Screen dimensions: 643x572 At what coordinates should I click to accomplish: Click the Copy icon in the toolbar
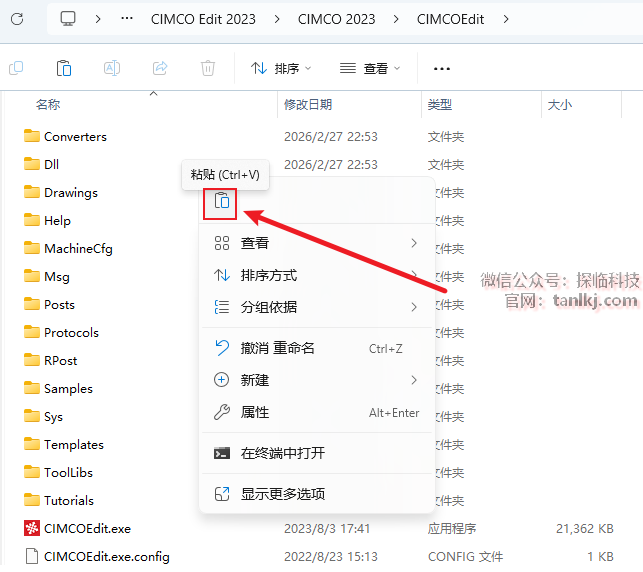point(16,68)
